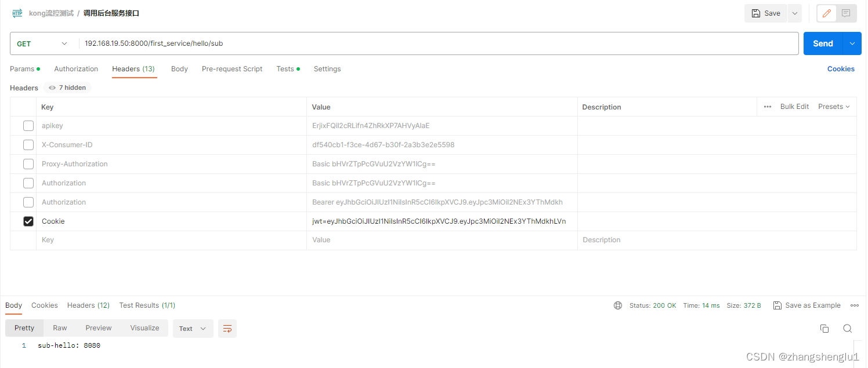
Task: Click the Proxy-Authorization key cell
Action: (172, 164)
